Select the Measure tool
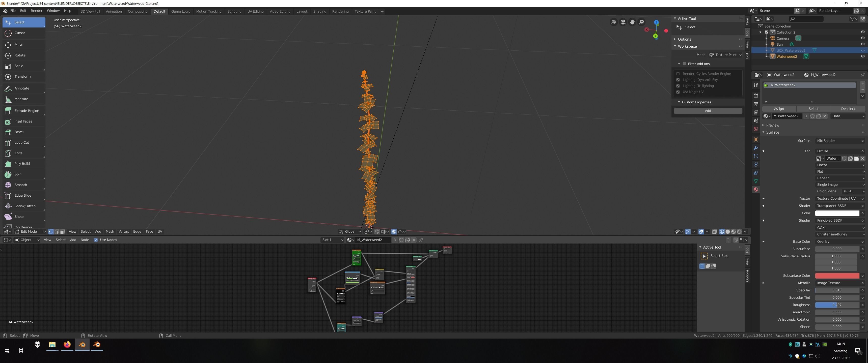The height and width of the screenshot is (363, 868). pyautogui.click(x=23, y=99)
